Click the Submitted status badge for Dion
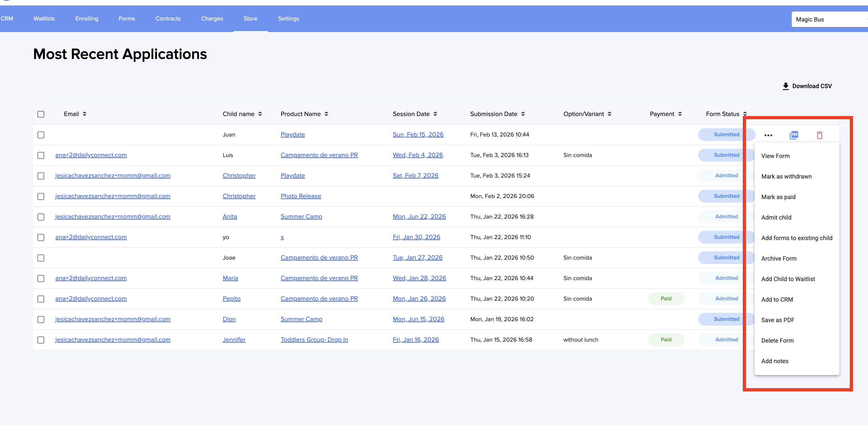Image resolution: width=868 pixels, height=425 pixels. click(726, 319)
